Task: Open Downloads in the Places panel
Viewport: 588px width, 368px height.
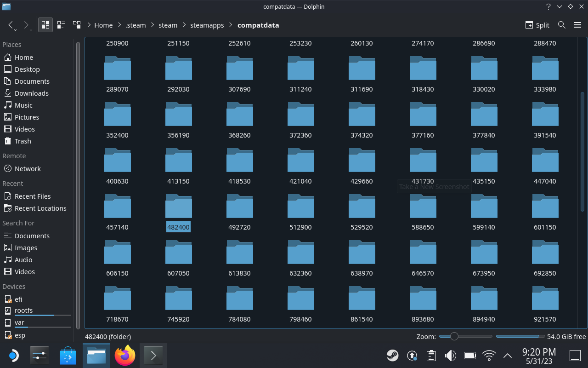Action: click(x=31, y=93)
